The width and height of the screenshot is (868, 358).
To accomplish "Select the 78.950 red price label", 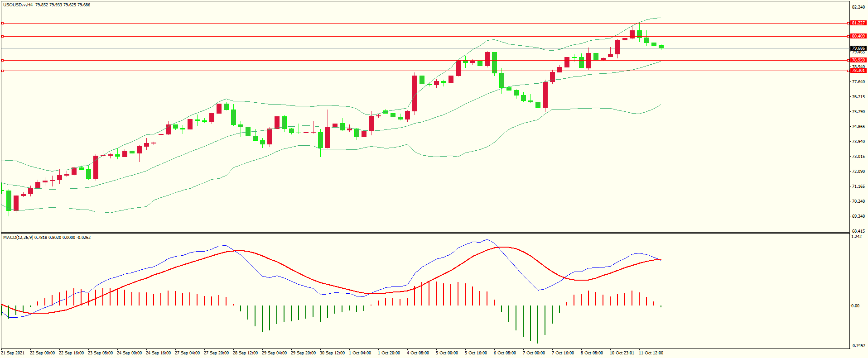I will click(858, 60).
